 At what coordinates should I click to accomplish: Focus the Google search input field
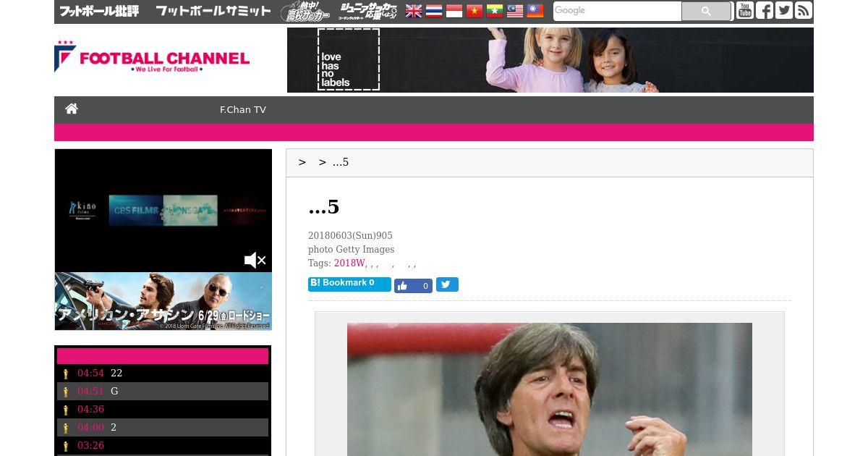pos(617,11)
